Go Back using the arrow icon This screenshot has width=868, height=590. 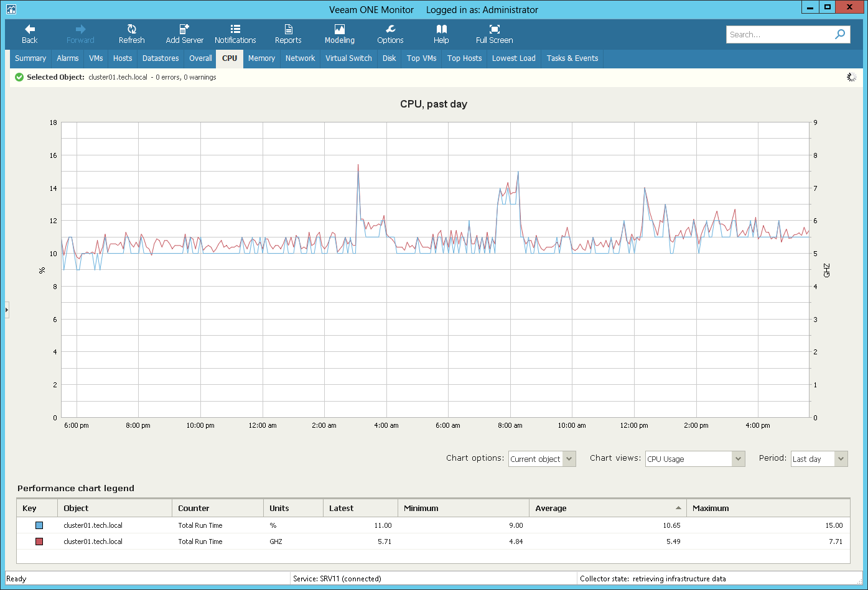click(x=30, y=29)
